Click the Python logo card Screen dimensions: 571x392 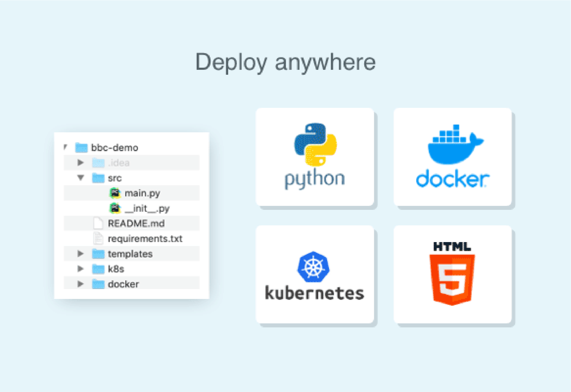click(x=315, y=157)
